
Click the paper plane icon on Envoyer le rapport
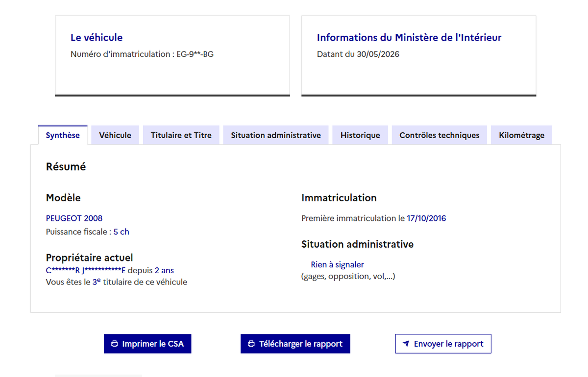pos(406,344)
